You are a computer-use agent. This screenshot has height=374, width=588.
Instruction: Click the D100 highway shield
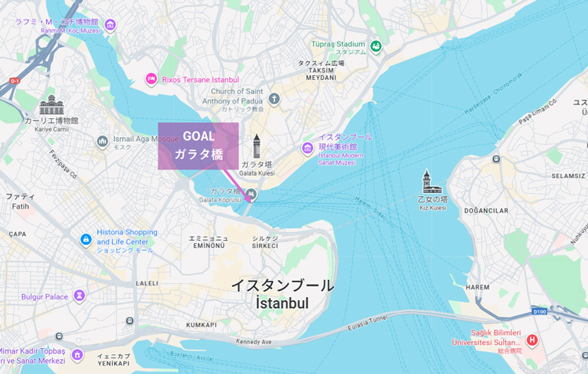coord(539,311)
